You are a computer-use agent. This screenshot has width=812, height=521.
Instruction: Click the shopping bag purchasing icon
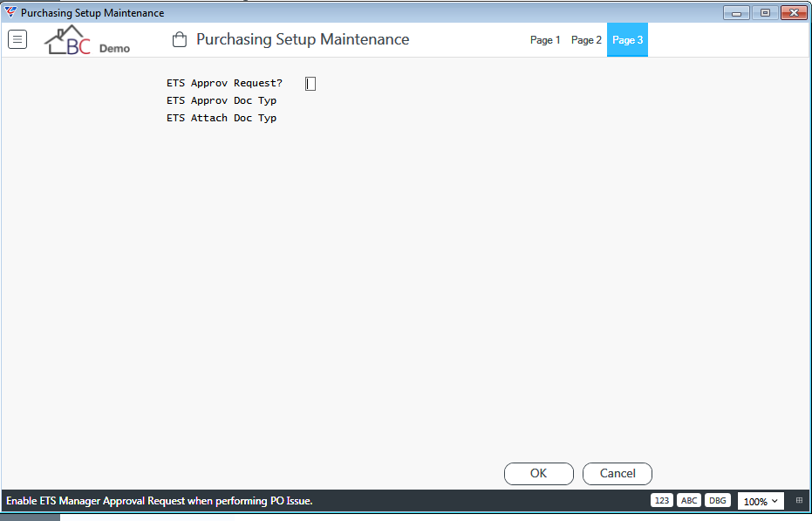pos(179,39)
